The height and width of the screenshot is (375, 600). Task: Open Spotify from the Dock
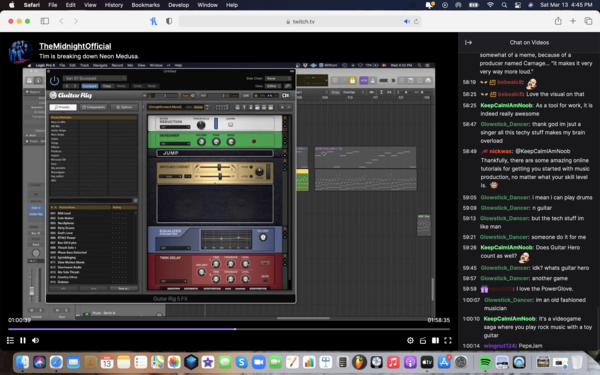point(485,362)
